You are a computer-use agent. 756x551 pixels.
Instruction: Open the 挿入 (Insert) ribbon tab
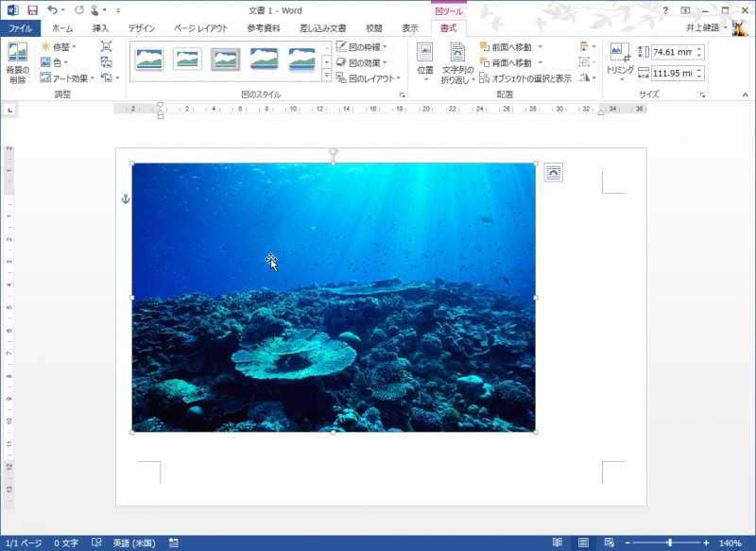(100, 28)
